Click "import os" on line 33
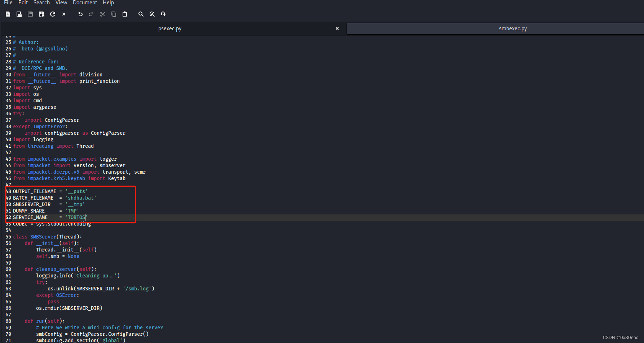The width and height of the screenshot is (644, 343). click(26, 94)
